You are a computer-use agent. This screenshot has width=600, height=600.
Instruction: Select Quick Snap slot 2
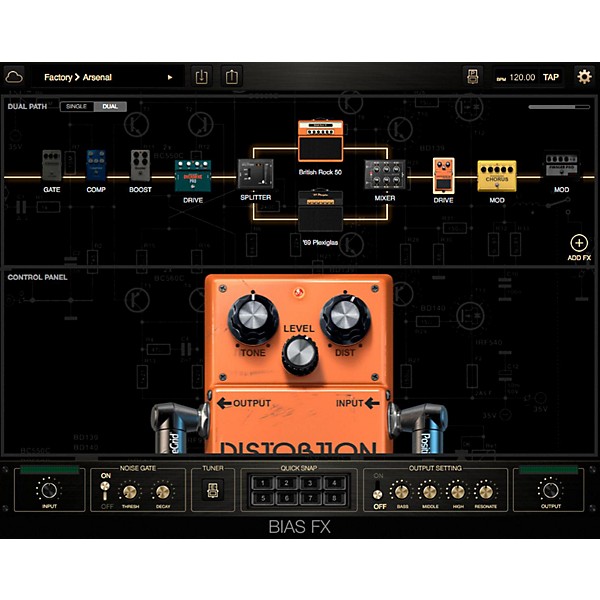coord(286,483)
